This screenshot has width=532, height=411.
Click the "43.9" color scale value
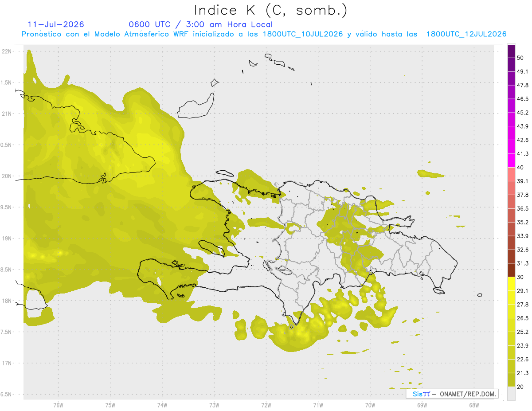pos(523,126)
